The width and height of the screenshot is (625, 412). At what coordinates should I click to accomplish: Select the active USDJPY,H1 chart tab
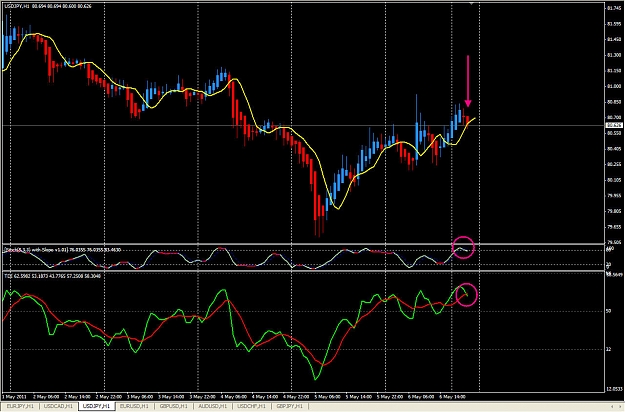(x=97, y=406)
